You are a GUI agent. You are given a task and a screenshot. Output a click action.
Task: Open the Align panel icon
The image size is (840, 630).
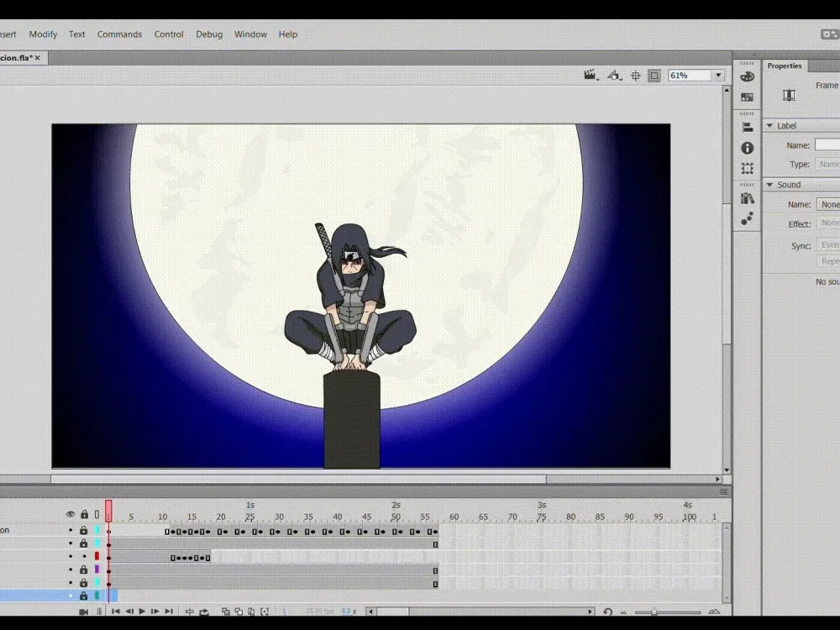click(748, 128)
